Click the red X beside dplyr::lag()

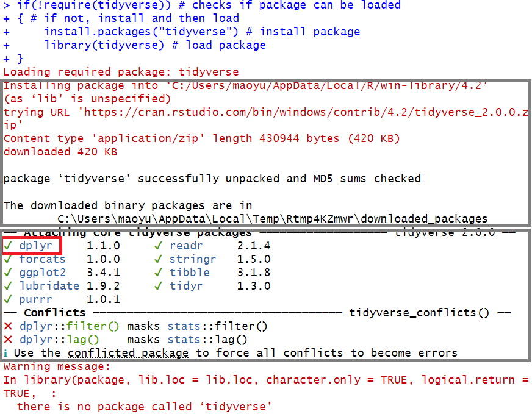pos(8,340)
